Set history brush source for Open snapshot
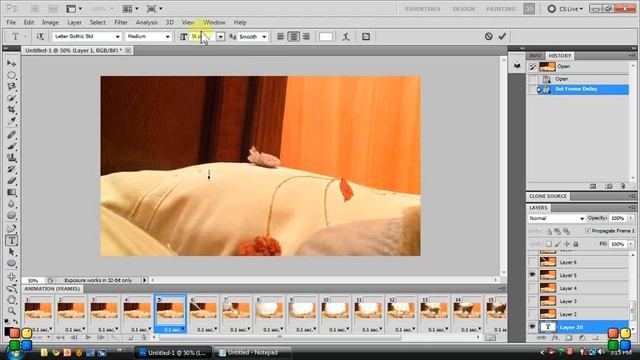 [x=532, y=67]
